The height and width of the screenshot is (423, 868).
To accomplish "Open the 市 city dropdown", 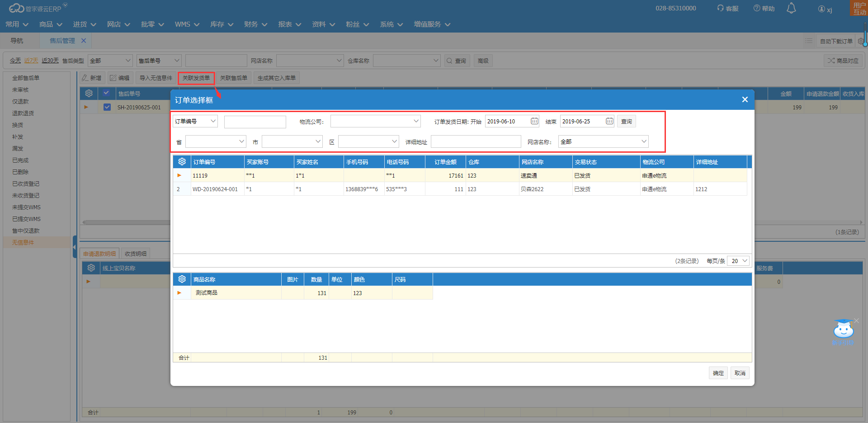I will tap(292, 141).
